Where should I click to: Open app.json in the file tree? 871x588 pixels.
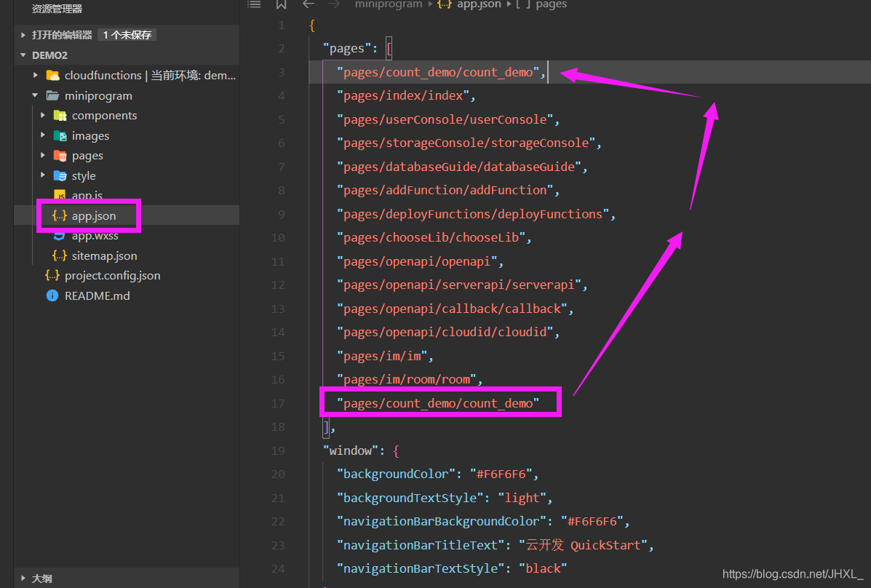[x=94, y=215]
